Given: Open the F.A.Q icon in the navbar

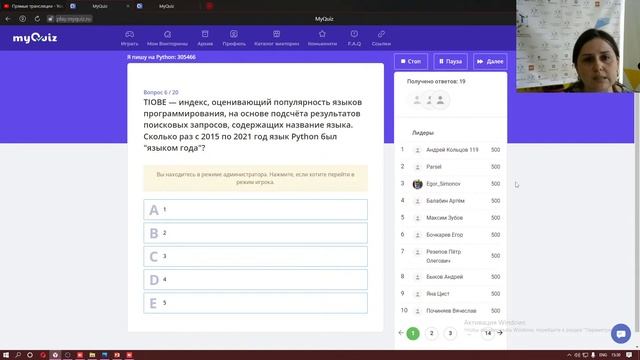Looking at the screenshot, I should (x=354, y=34).
